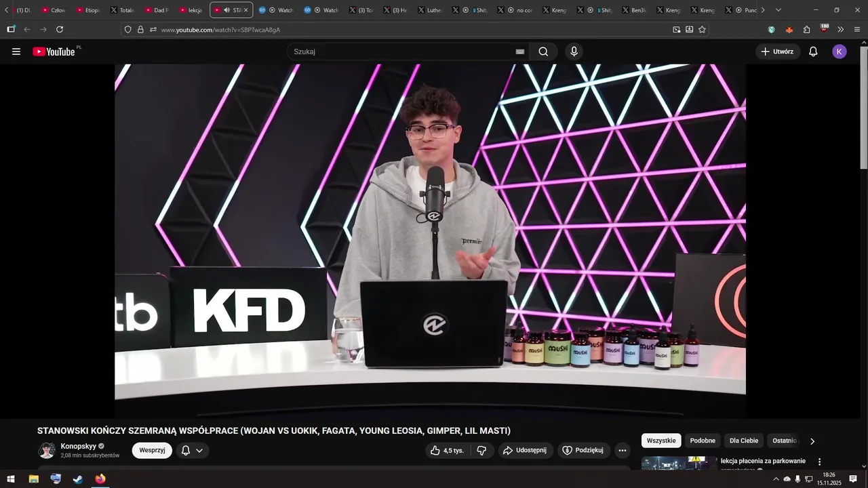Open more actions three-dot menu under video
This screenshot has width=868, height=488.
point(623,450)
